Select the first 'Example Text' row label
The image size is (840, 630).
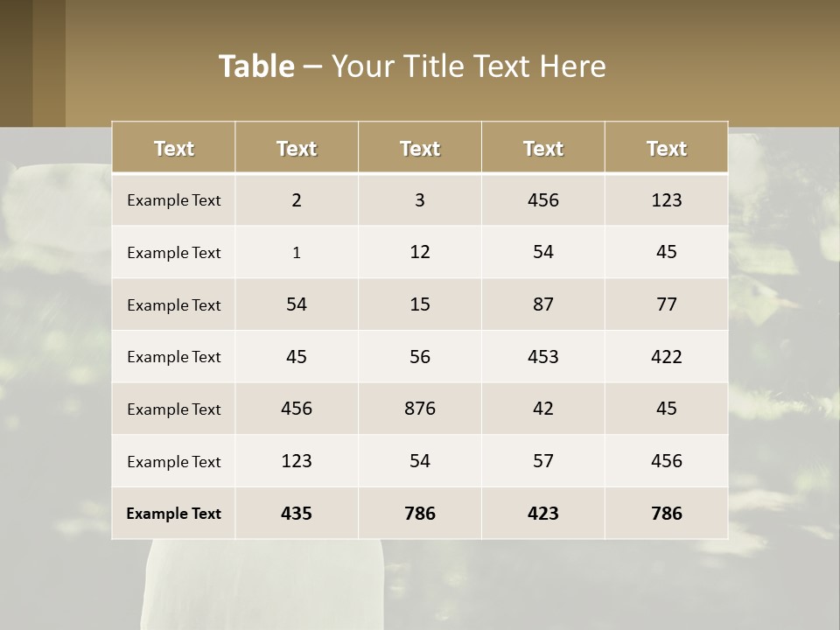pyautogui.click(x=173, y=199)
